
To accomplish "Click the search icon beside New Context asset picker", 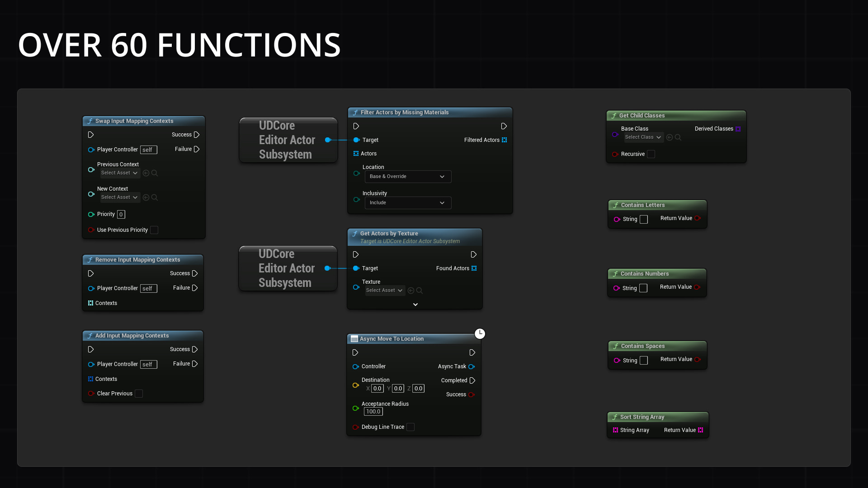I will tap(155, 197).
